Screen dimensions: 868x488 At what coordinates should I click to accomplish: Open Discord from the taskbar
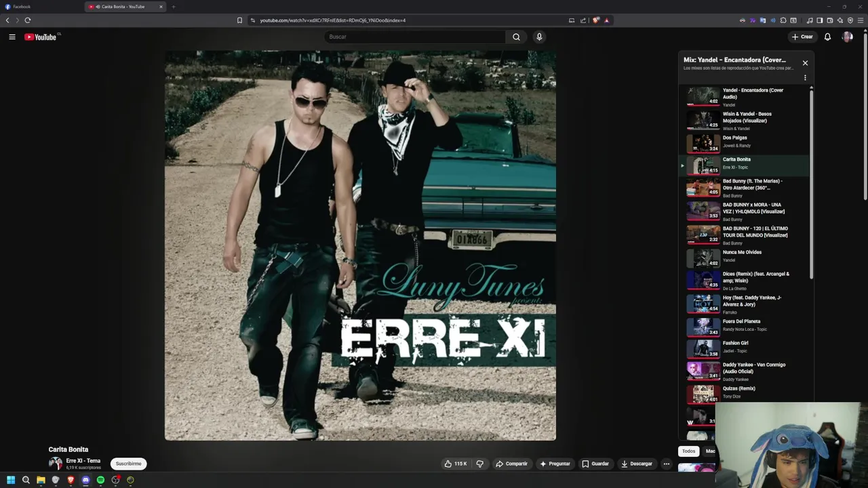[85, 480]
